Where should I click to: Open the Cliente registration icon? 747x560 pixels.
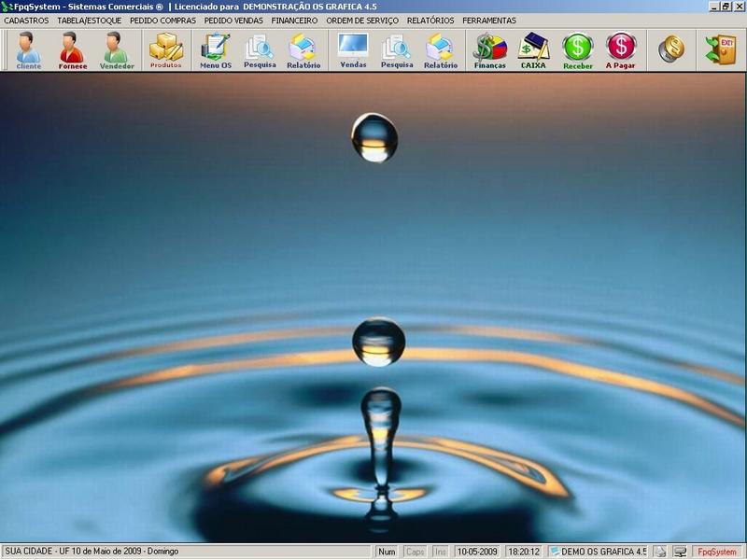[x=28, y=50]
